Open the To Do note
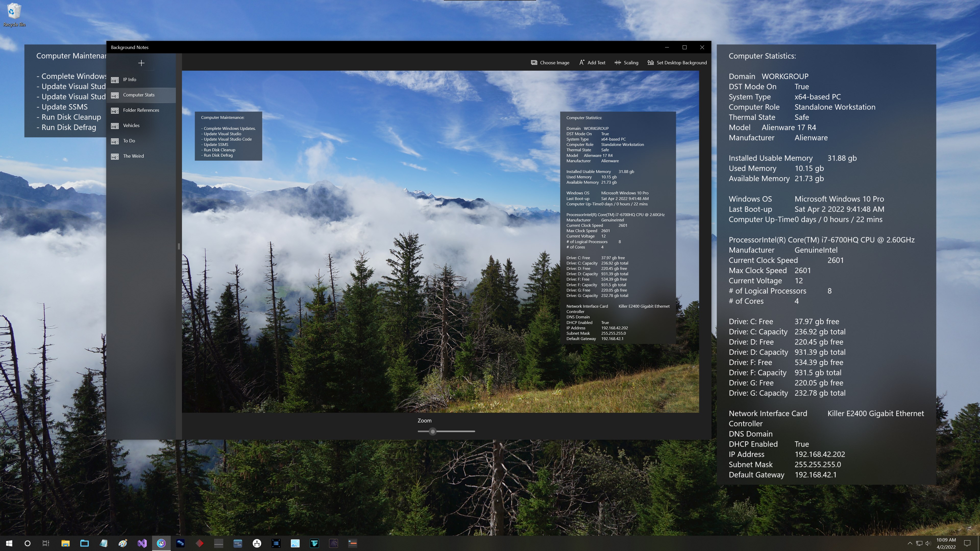The width and height of the screenshot is (980, 551). pos(129,141)
